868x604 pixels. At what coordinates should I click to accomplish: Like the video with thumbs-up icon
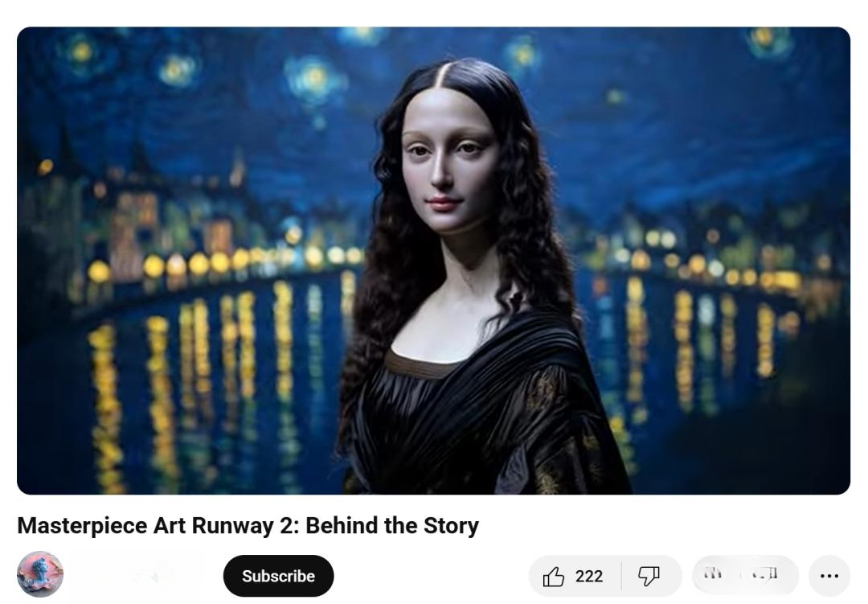[553, 577]
